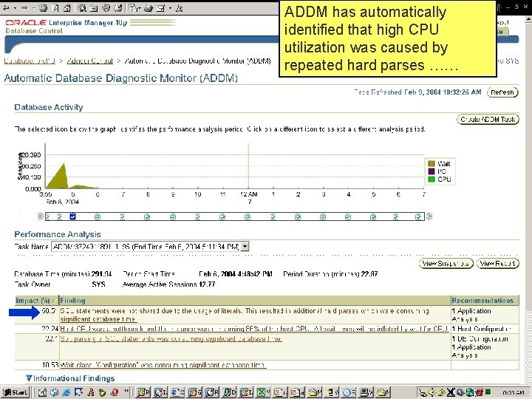Open the Task Name dropdown
The image size is (532, 399).
245,247
